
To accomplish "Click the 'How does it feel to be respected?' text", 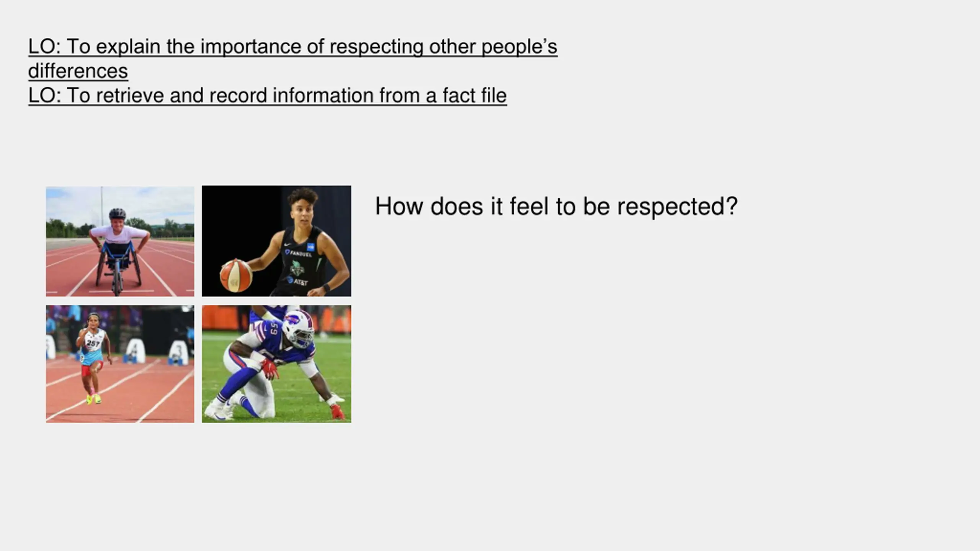I will 556,207.
